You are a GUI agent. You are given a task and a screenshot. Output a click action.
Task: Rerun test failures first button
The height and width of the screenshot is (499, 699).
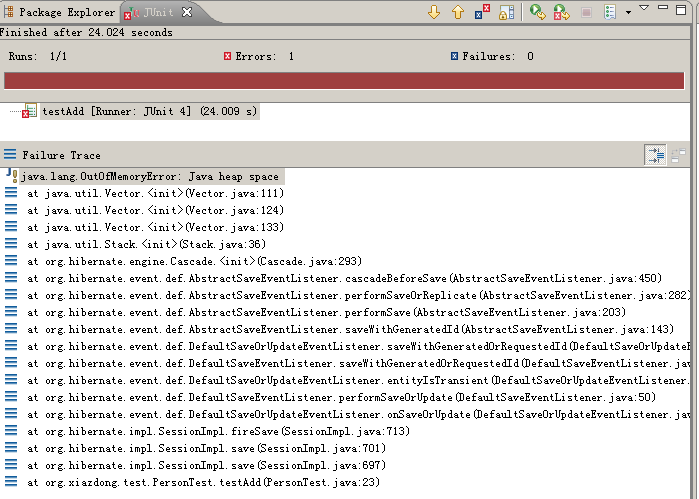point(562,12)
